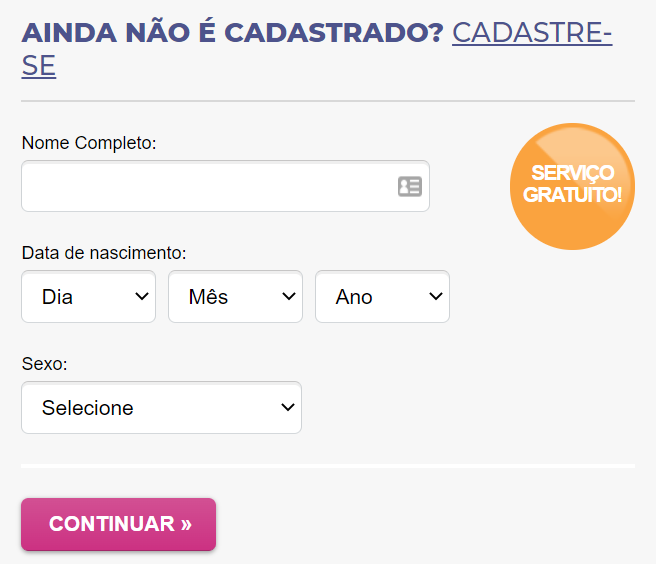
Task: Click the underlined SE link text
Action: [38, 66]
